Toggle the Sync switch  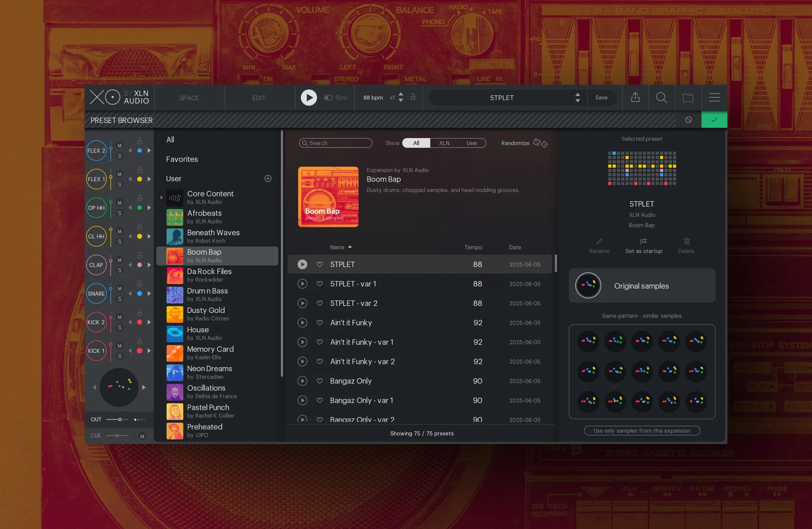[328, 98]
